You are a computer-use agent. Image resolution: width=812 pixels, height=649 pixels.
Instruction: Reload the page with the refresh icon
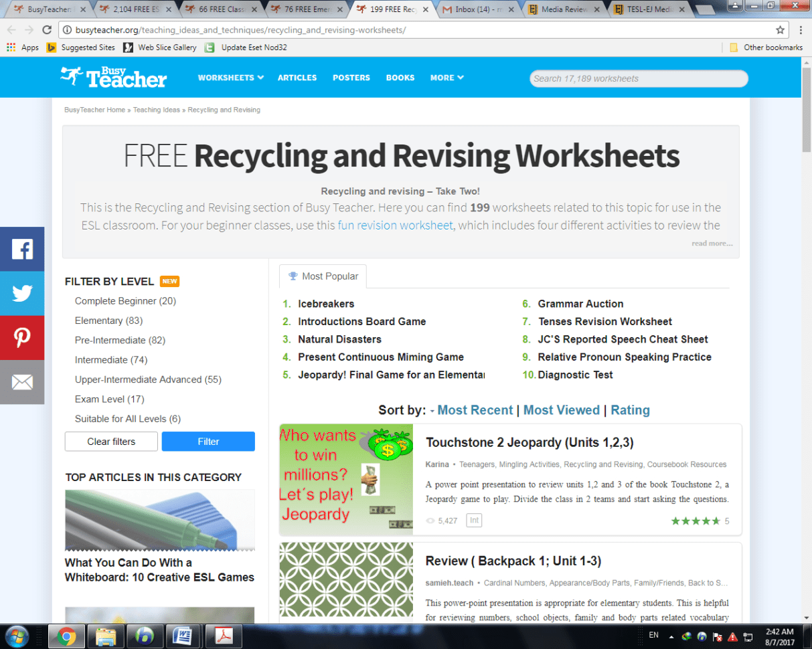(x=46, y=29)
